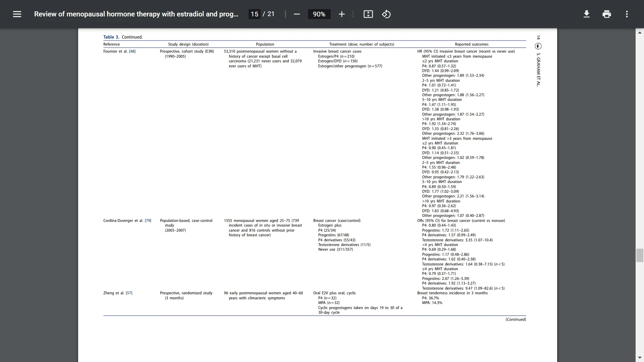Click the 'Treatment (dose; number of subjects)' header
This screenshot has height=362, width=644.
(362, 44)
